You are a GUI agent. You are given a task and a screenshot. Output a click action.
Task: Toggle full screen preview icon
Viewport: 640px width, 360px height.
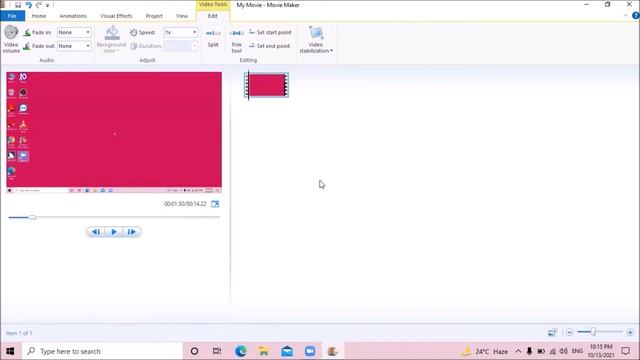215,204
